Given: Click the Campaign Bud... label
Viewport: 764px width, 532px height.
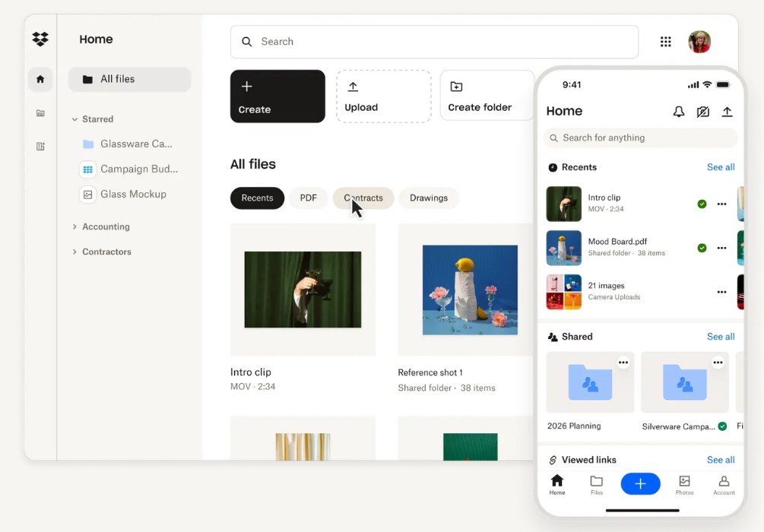Looking at the screenshot, I should (x=139, y=169).
